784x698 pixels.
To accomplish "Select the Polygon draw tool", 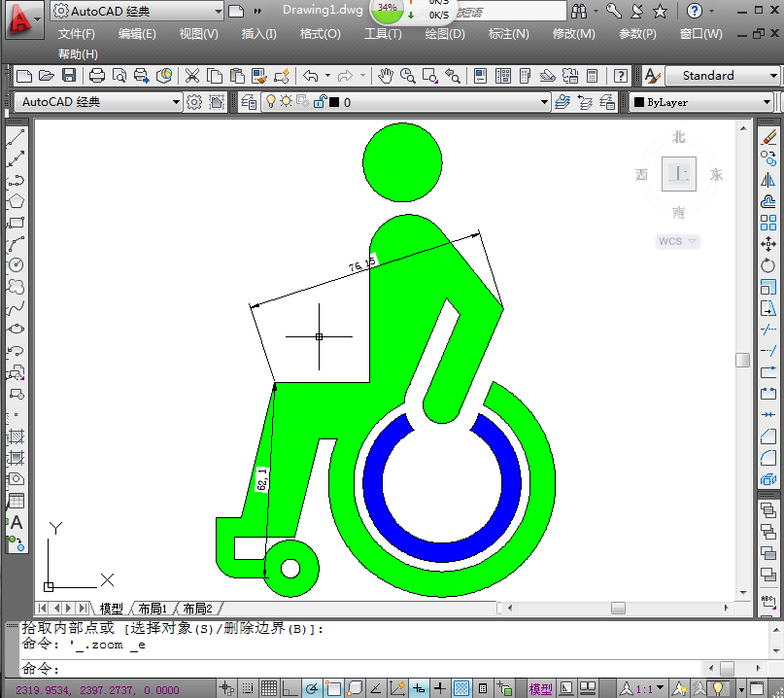I will tap(16, 202).
